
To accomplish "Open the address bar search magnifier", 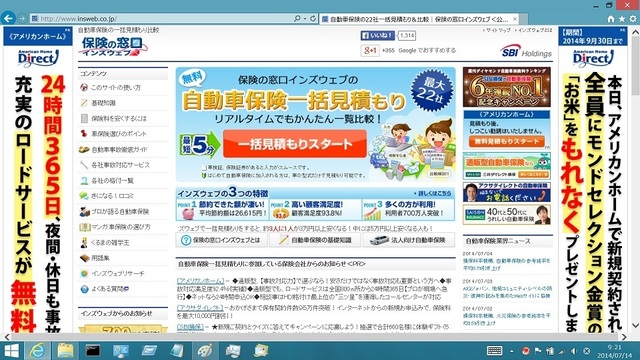I will pos(297,18).
